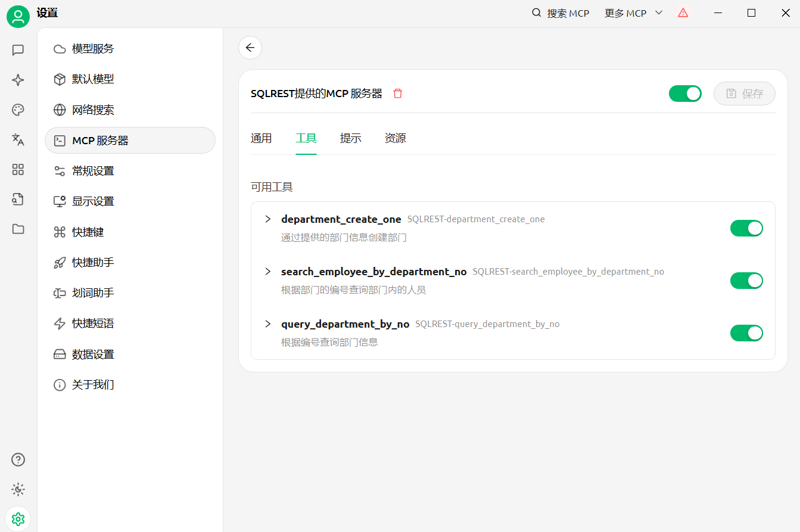Image resolution: width=800 pixels, height=532 pixels.
Task: Open 关于我们 page
Action: (x=130, y=385)
